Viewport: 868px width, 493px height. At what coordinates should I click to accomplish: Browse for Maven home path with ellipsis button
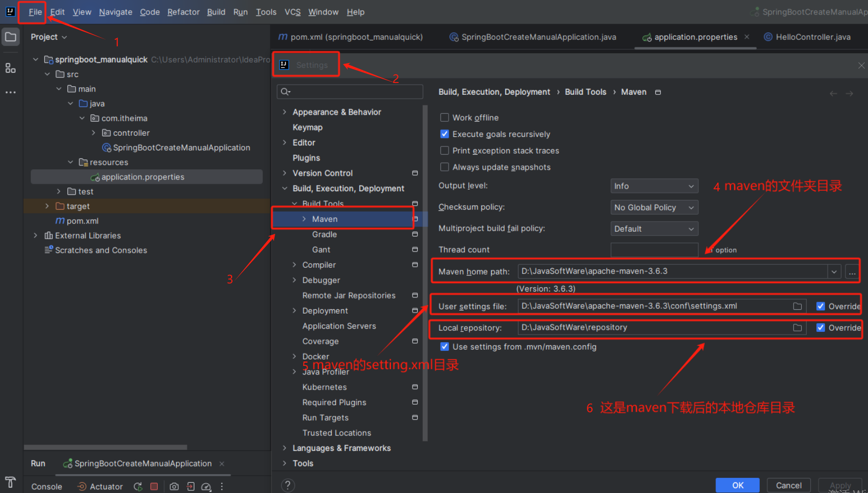coord(852,272)
